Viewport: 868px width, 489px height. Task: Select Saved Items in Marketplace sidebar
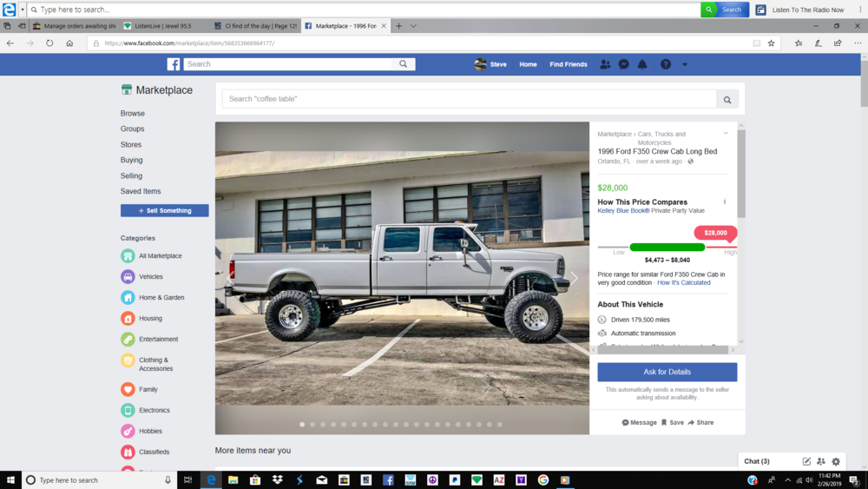[x=141, y=191]
